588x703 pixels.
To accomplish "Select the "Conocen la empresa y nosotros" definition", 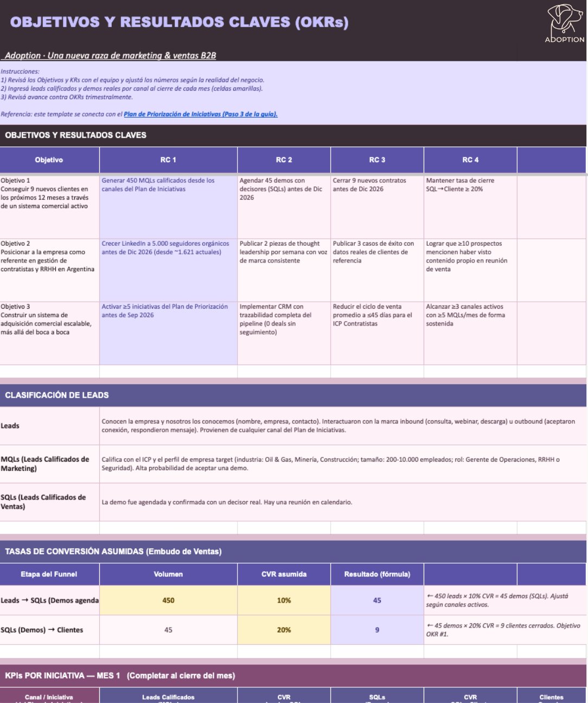I will click(x=343, y=426).
